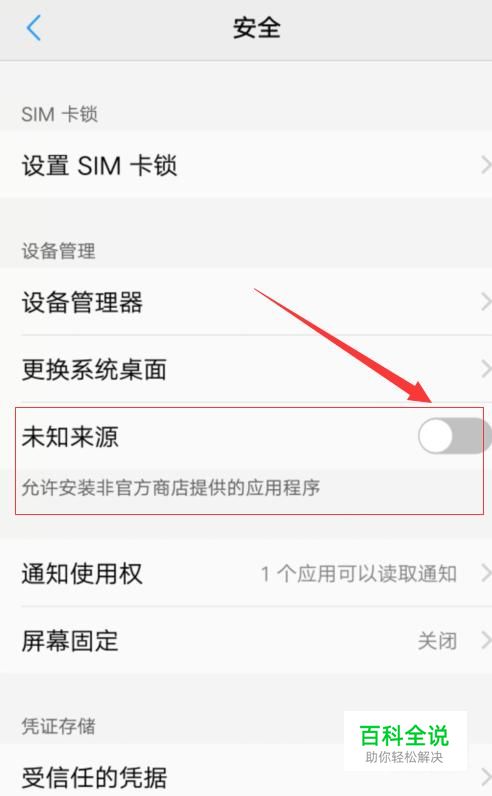Tap the chevron beside 屏幕固定 关闭
Viewport: 492px width, 796px height.
click(486, 641)
